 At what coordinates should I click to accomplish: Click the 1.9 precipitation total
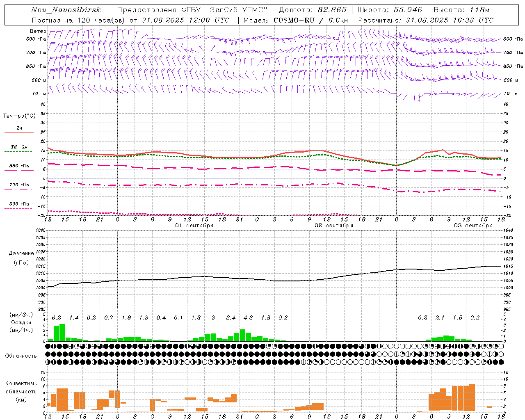[x=126, y=317]
